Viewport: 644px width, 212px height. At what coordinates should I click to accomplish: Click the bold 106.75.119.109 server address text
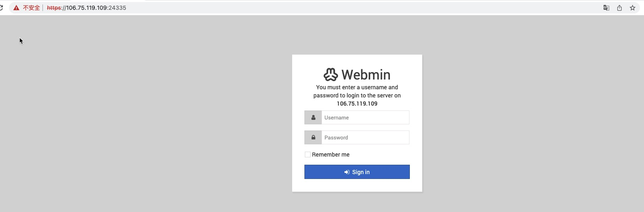pyautogui.click(x=357, y=104)
